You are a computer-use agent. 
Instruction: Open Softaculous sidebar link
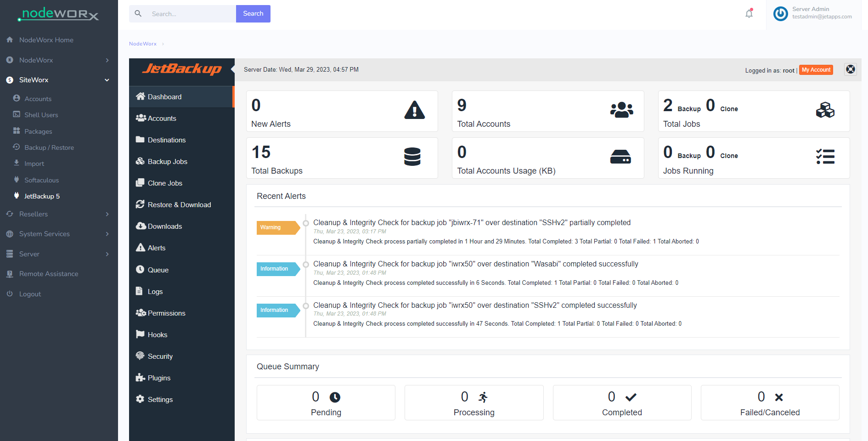42,180
